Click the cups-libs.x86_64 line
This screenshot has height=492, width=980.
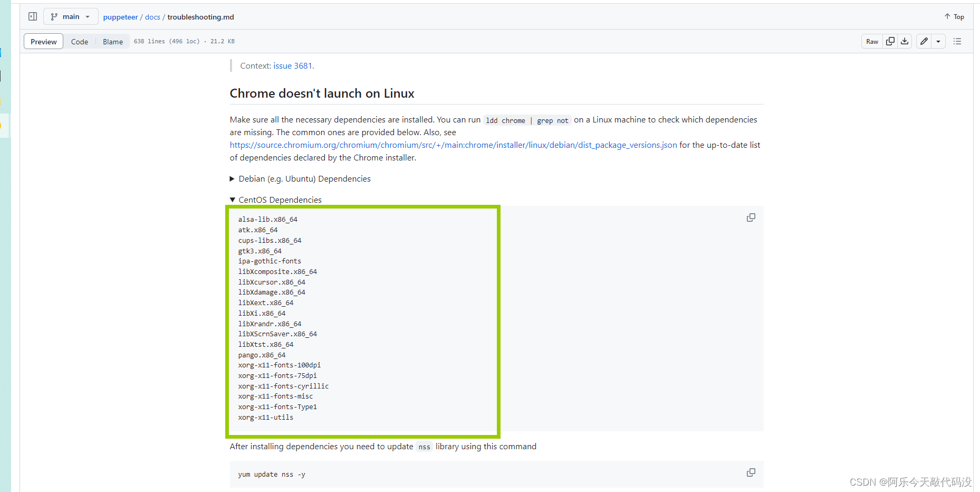click(x=270, y=240)
